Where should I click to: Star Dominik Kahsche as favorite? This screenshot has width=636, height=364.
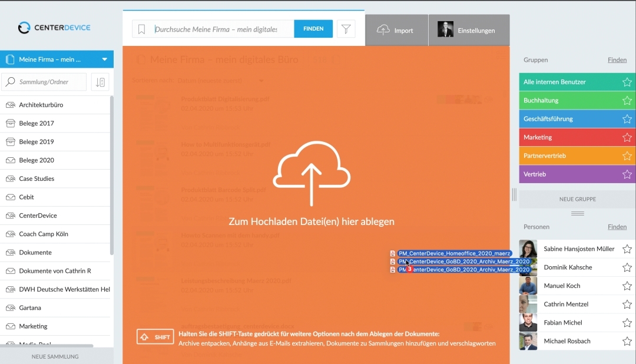pyautogui.click(x=627, y=267)
